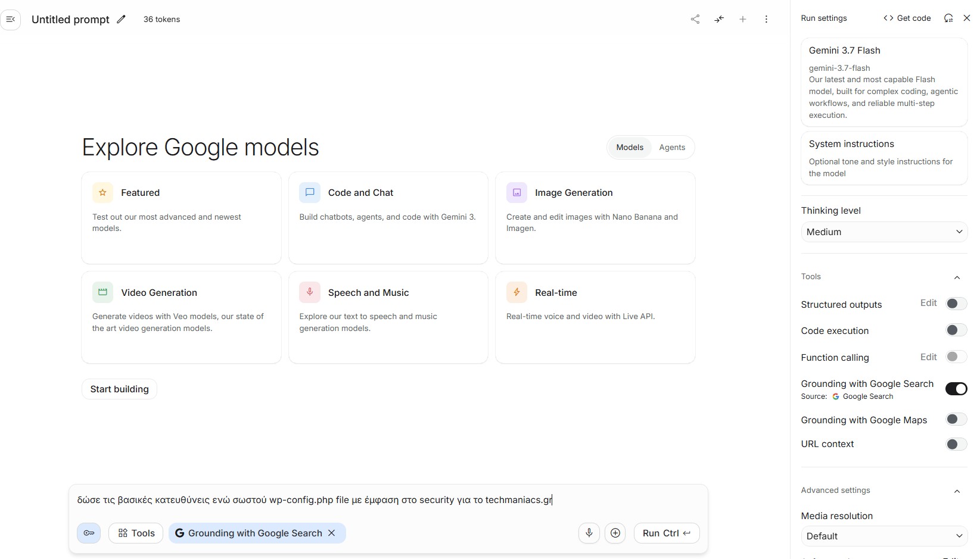Click the API key icon in prompt bar
Screen dimensions: 980x559
(89, 533)
